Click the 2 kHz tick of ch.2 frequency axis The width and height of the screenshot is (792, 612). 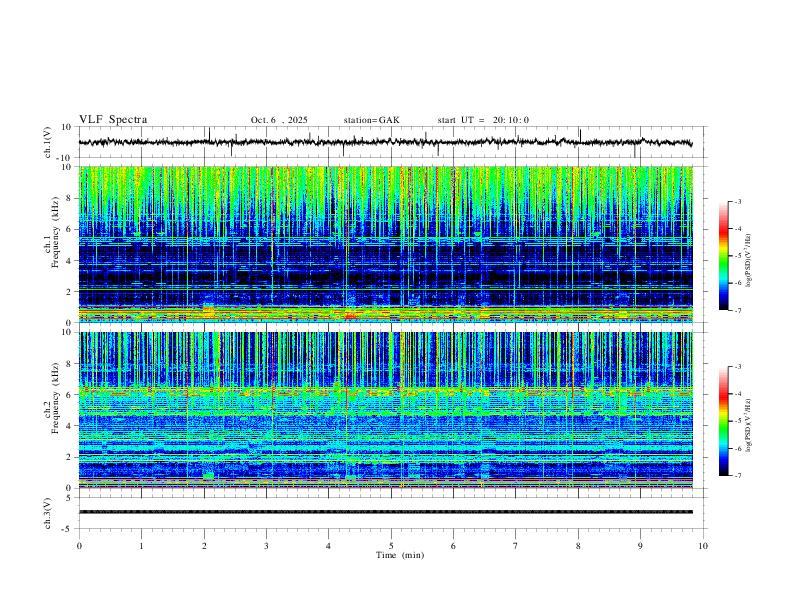point(70,457)
